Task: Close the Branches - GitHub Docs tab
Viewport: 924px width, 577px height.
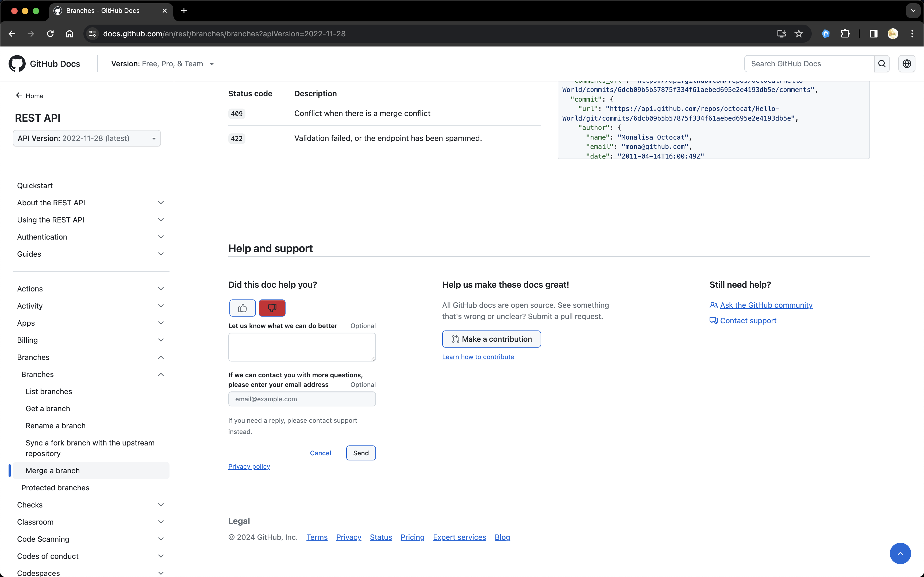Action: point(165,11)
